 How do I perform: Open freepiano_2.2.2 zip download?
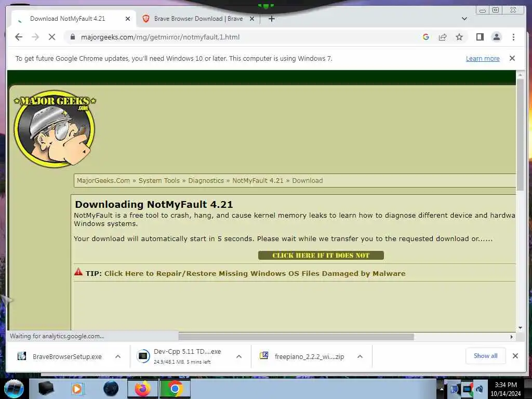(x=302, y=356)
